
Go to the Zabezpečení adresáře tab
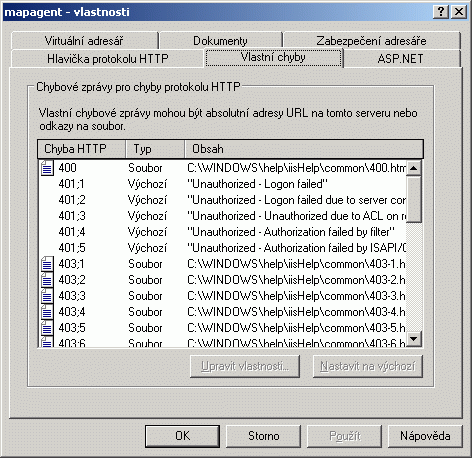tap(371, 41)
